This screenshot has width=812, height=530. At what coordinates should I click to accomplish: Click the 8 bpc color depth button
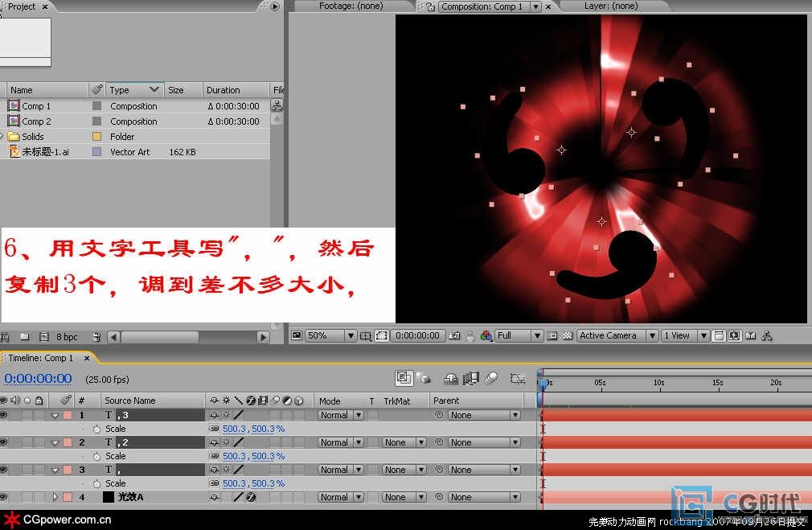(67, 337)
